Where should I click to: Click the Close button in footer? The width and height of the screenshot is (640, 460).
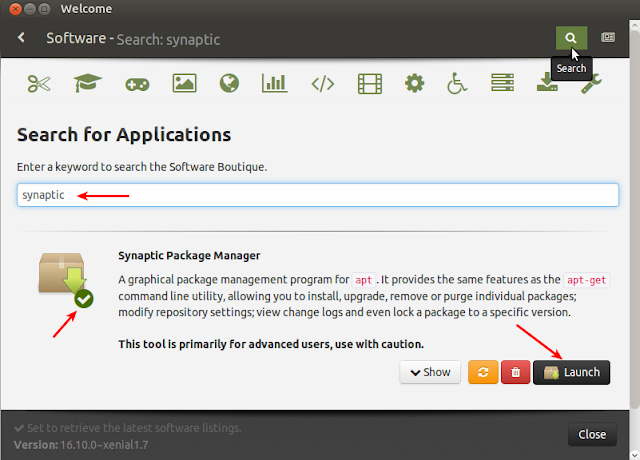592,434
